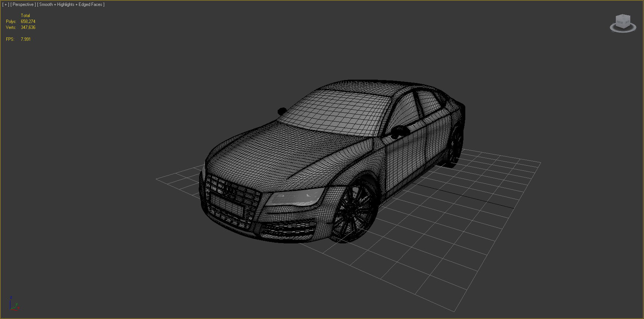
Task: Open Smooth + Highlights + Edged Faces shading menu
Action: tap(71, 4)
